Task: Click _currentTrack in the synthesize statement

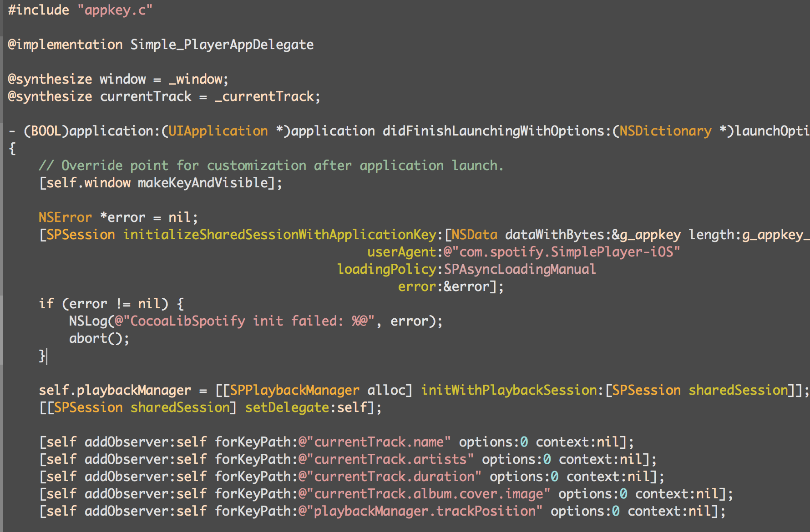Action: (x=264, y=96)
